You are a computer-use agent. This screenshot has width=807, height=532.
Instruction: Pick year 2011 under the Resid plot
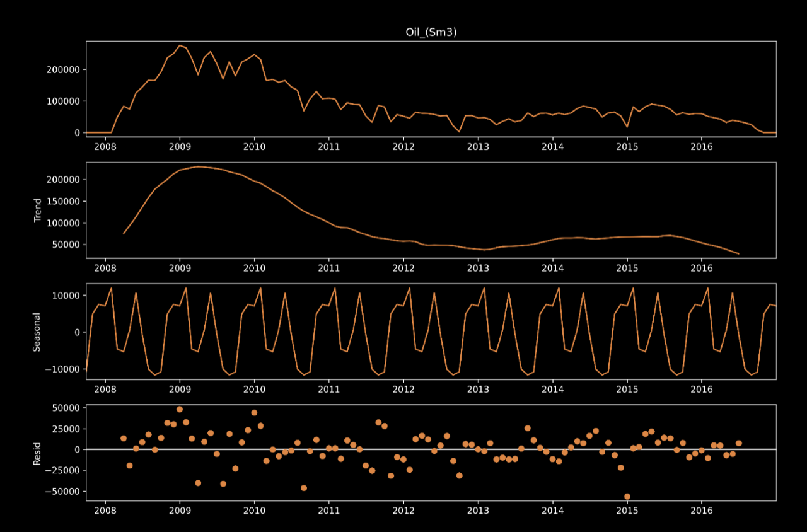pos(328,512)
